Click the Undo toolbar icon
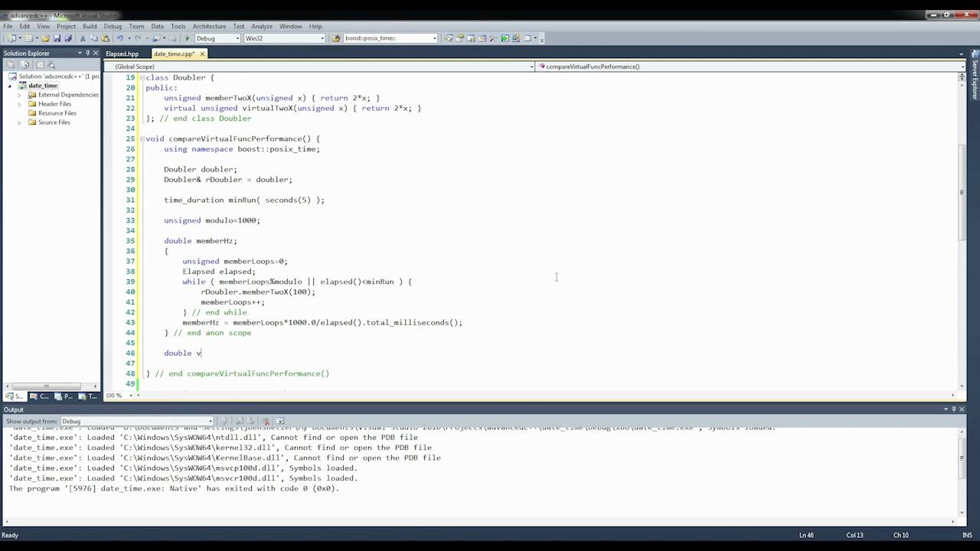Image resolution: width=980 pixels, height=551 pixels. click(119, 38)
